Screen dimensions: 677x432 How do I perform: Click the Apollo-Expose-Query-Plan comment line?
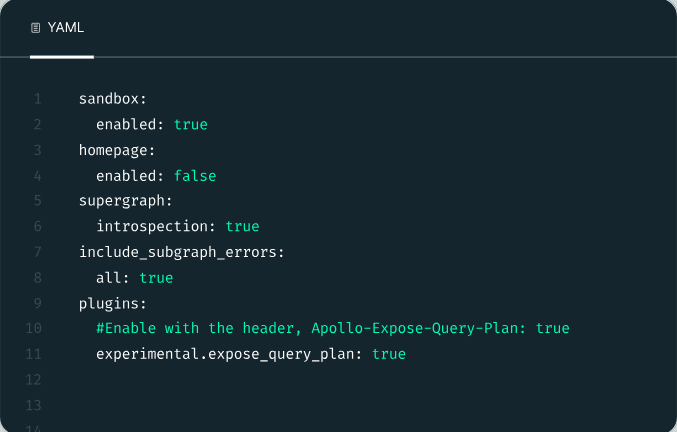point(332,328)
